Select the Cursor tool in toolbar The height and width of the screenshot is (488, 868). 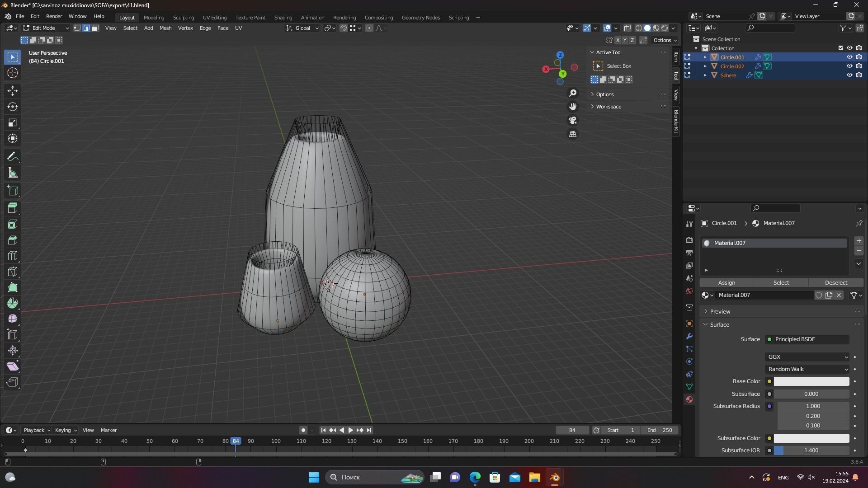13,73
